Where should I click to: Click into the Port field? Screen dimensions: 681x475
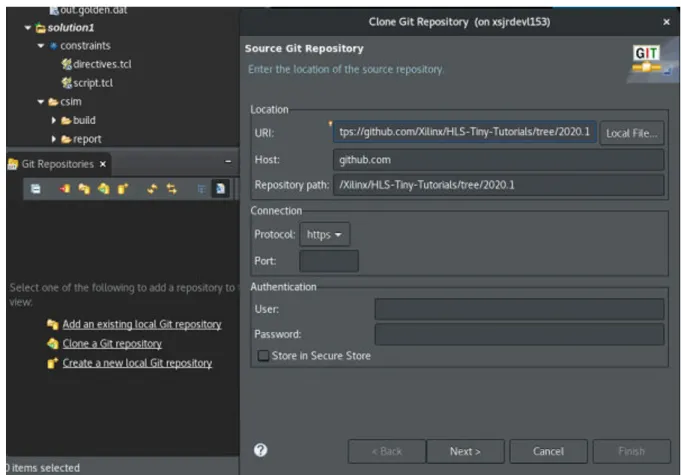coord(329,261)
